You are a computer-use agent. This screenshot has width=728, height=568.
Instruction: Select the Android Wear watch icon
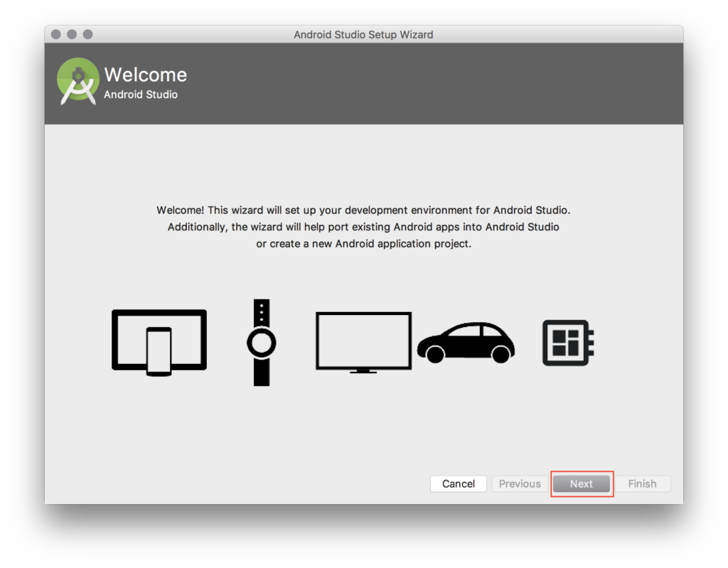click(262, 342)
